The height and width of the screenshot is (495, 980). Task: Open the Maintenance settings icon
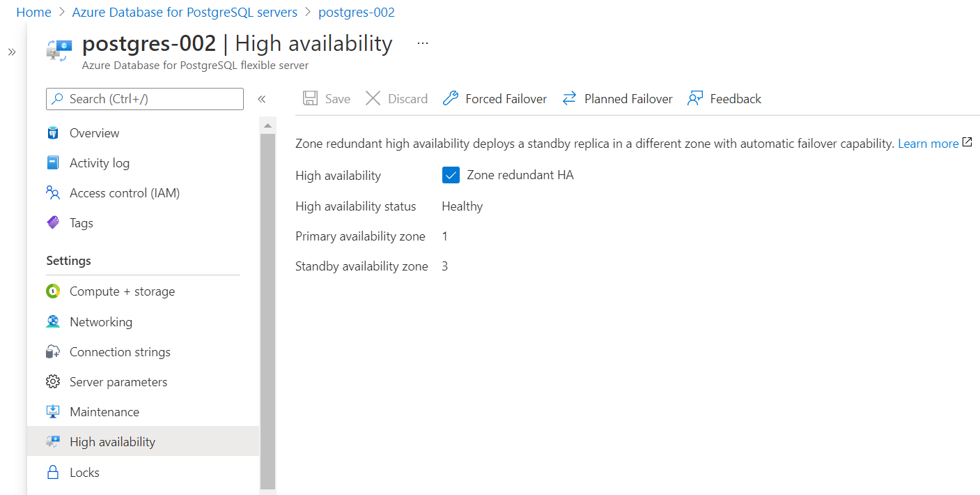click(x=52, y=411)
